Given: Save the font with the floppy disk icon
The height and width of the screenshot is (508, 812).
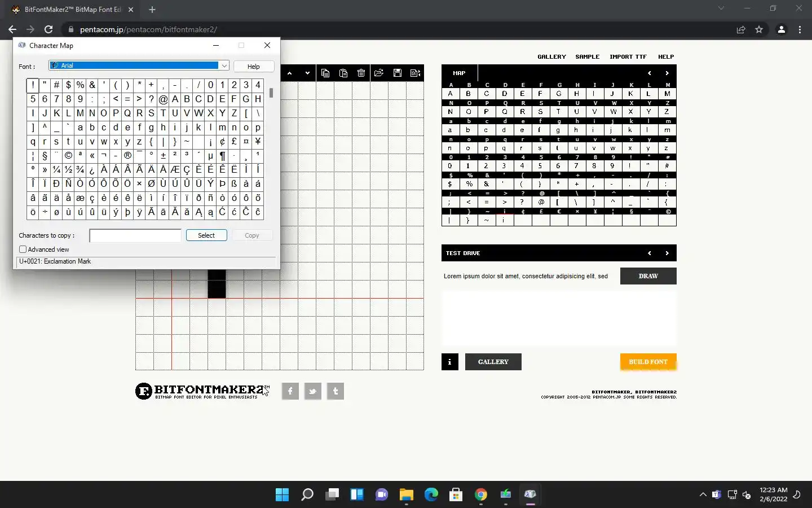Looking at the screenshot, I should click(x=398, y=73).
